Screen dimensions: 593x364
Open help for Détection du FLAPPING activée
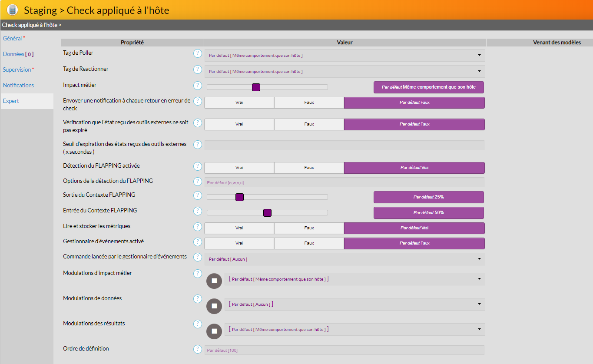point(198,166)
